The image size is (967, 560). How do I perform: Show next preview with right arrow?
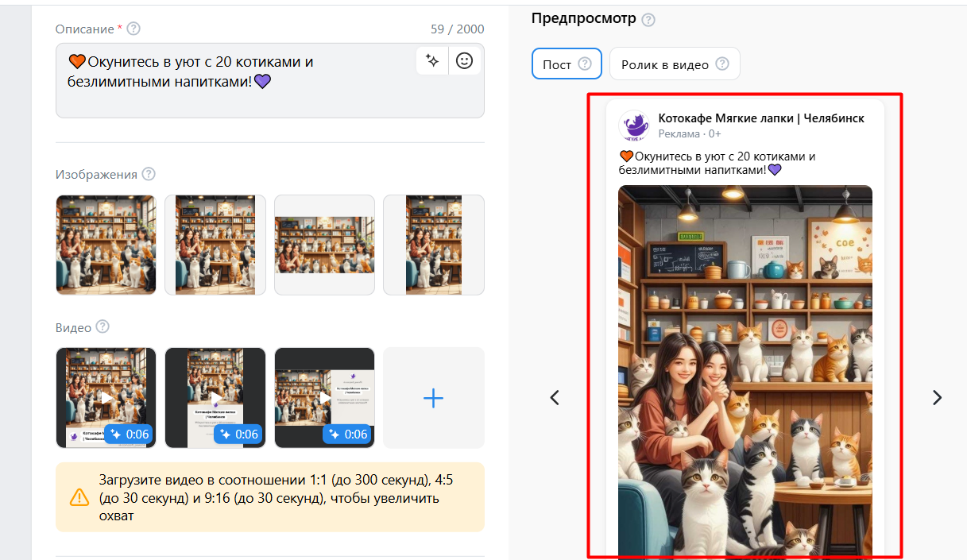pyautogui.click(x=937, y=397)
